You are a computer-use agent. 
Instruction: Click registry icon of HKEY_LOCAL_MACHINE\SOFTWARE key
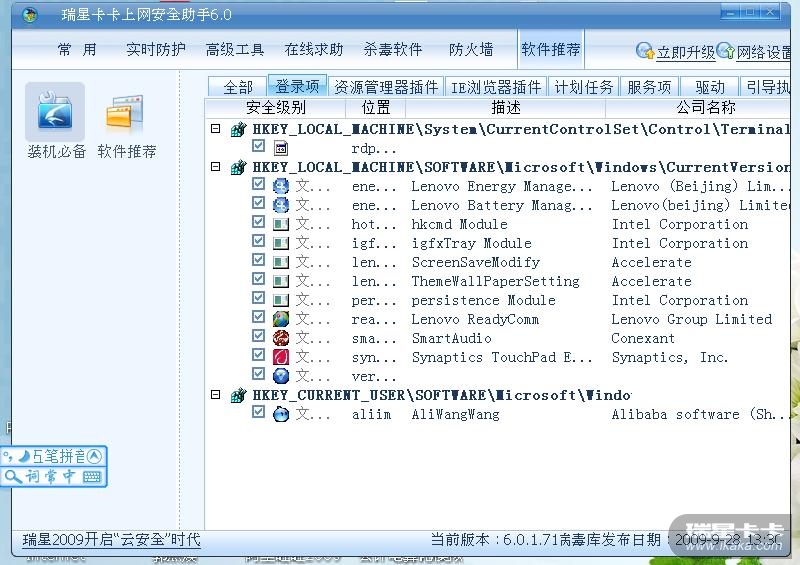click(x=238, y=167)
